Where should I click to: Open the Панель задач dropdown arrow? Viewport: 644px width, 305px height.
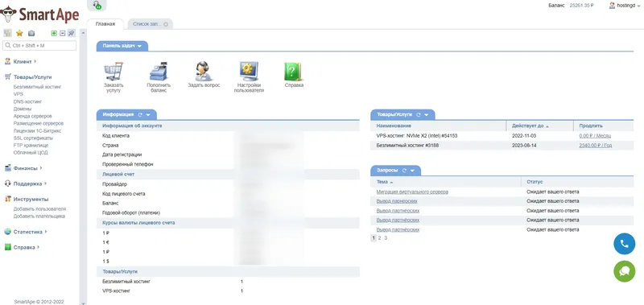139,47
